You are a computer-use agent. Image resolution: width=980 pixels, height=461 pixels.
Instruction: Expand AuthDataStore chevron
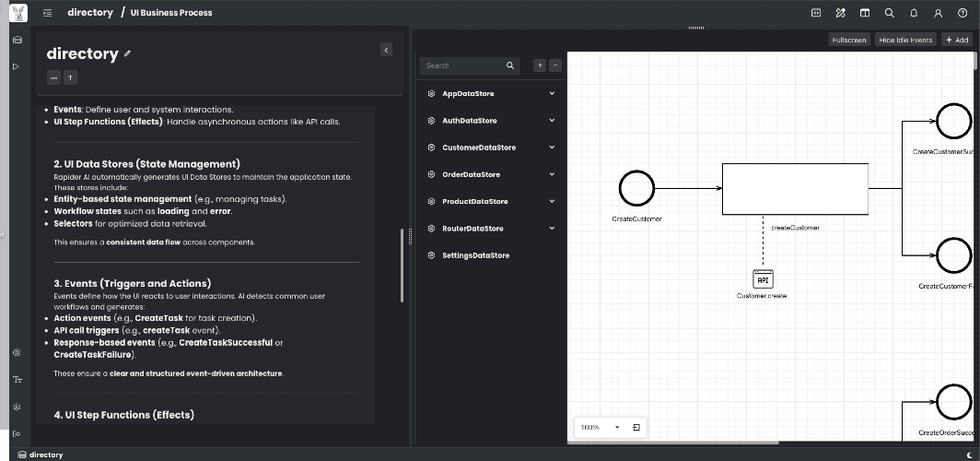552,121
